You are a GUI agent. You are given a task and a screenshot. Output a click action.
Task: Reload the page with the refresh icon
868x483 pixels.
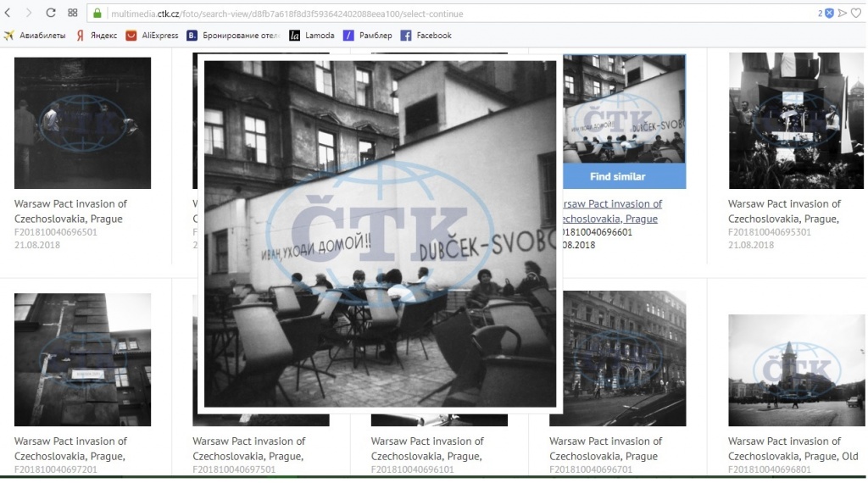pos(50,13)
